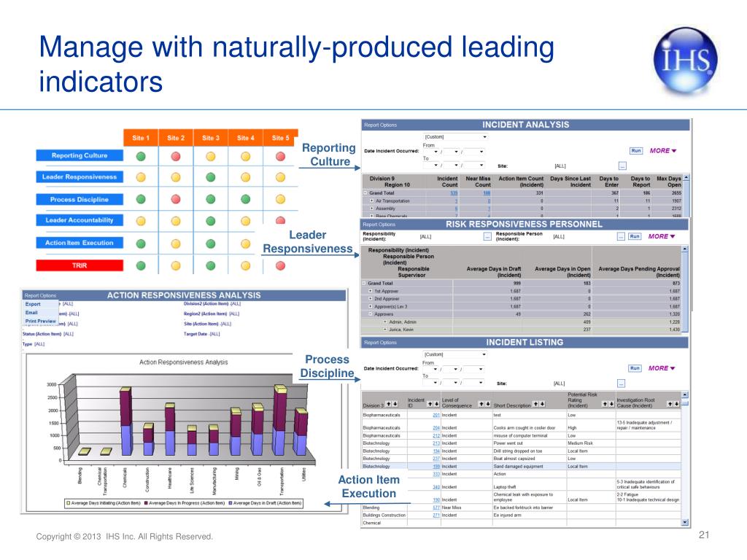Sort Level of Consequence ascending
This screenshot has width=747, height=560.
(x=481, y=404)
